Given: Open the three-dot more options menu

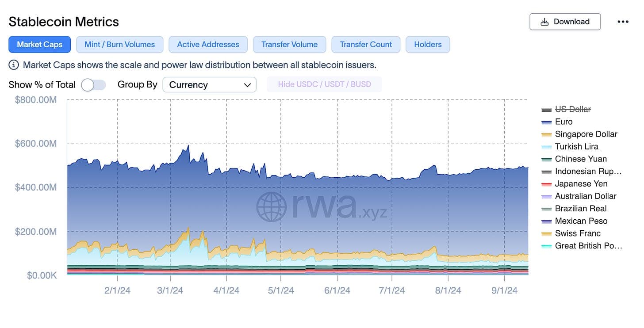Looking at the screenshot, I should pos(623,22).
